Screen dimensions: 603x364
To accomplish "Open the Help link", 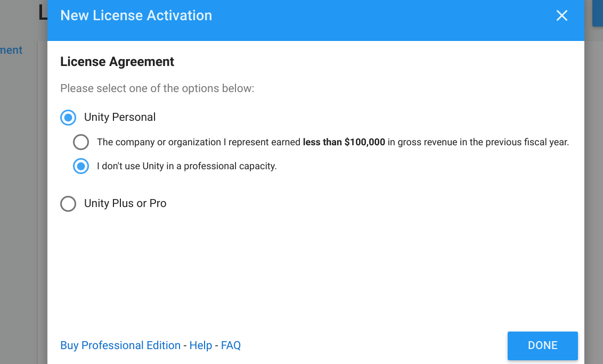I will point(201,345).
